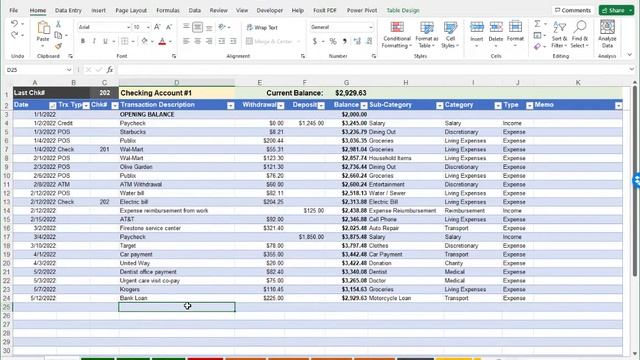Align text to the left
The height and width of the screenshot is (360, 640).
[x=186, y=41]
